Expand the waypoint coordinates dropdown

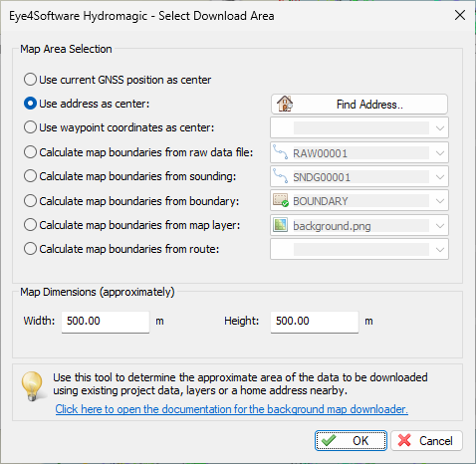point(359,127)
